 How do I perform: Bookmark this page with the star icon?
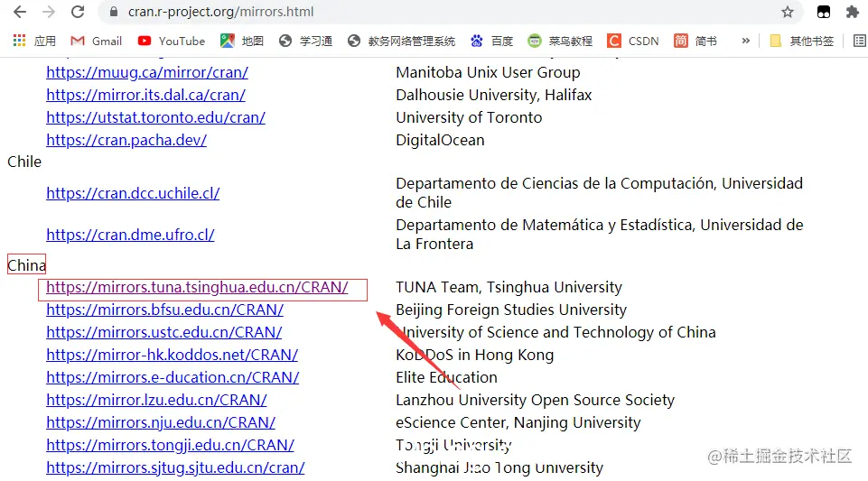click(788, 12)
